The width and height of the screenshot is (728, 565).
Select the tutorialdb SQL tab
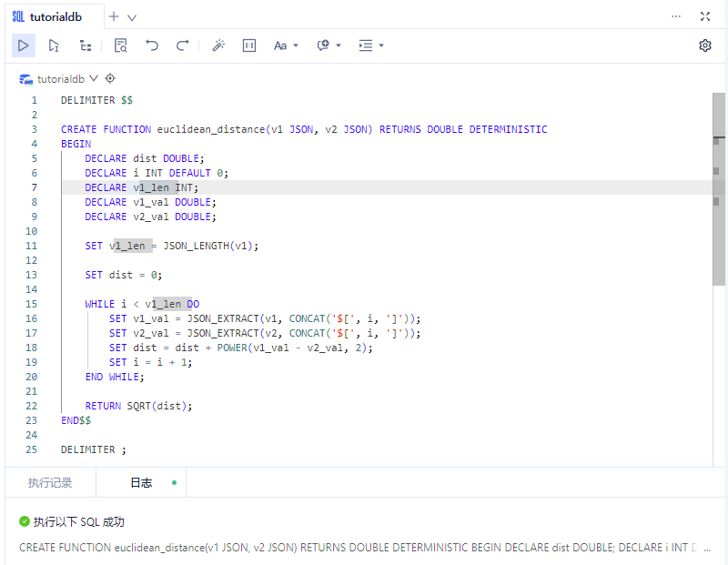tap(55, 17)
